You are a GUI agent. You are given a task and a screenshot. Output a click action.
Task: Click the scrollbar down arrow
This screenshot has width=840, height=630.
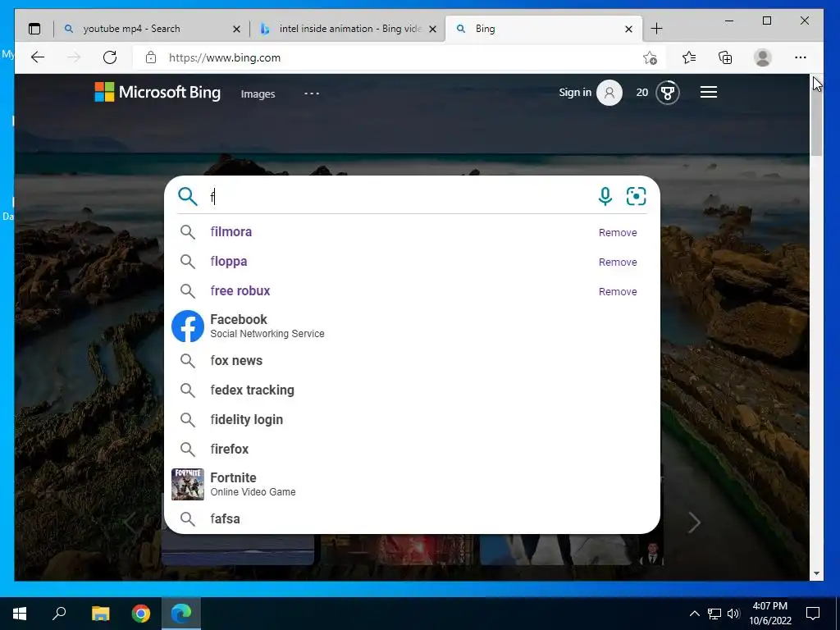[x=816, y=573]
